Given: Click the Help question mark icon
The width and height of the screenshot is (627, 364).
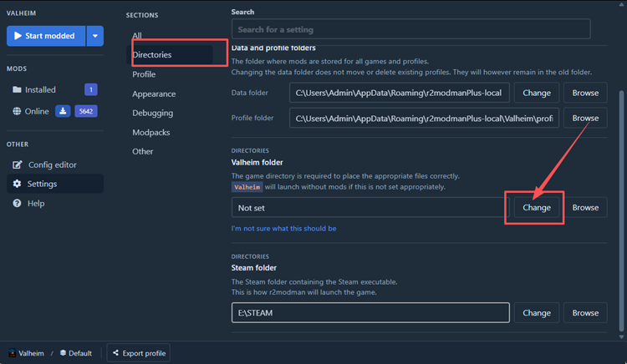Looking at the screenshot, I should point(17,203).
